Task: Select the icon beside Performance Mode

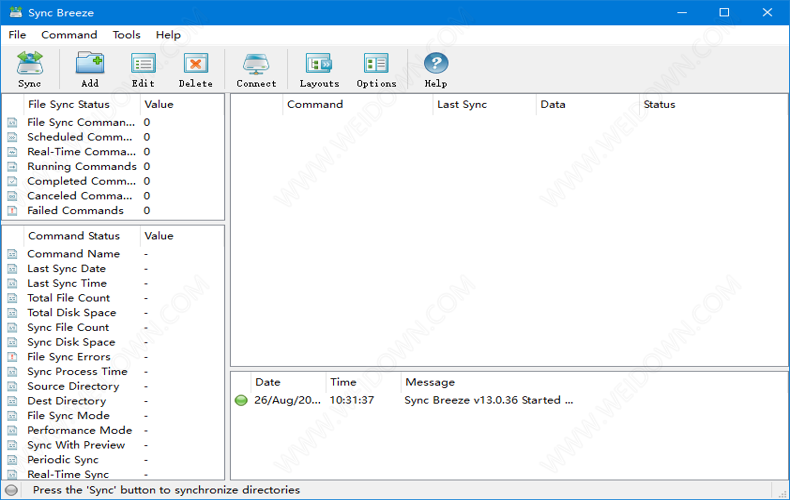Action: point(13,430)
